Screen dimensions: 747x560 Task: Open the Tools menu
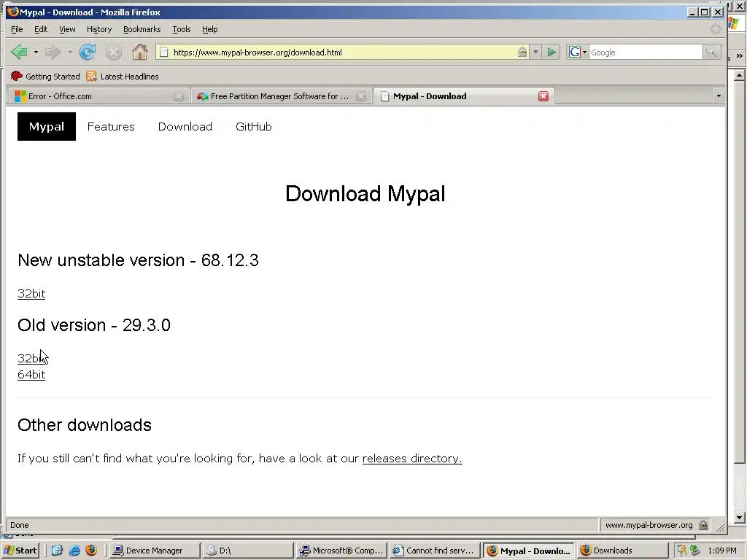[x=182, y=29]
